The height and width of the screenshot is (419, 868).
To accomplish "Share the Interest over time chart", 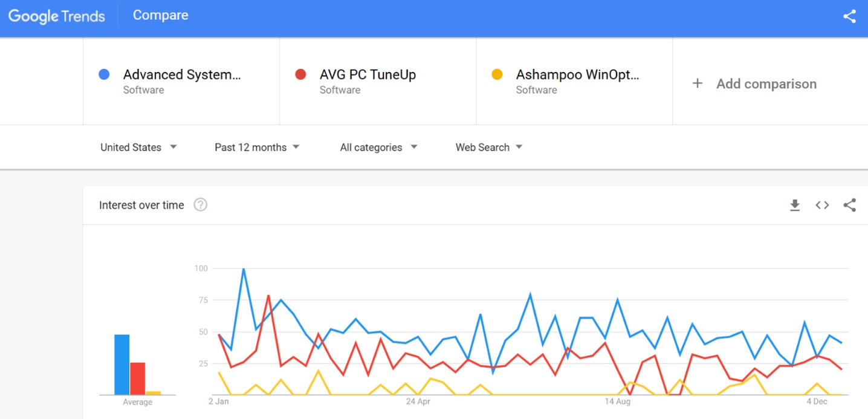I will pos(849,206).
